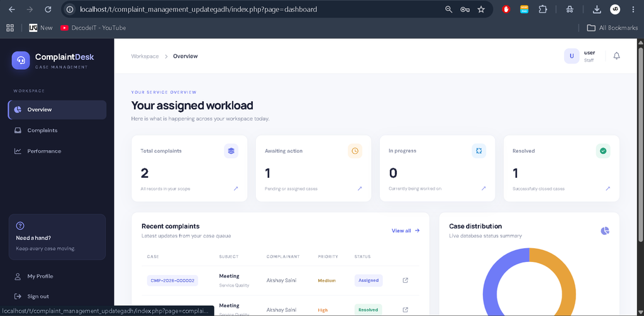The image size is (644, 316).
Task: Open the Complaints sidebar item
Action: (x=57, y=131)
